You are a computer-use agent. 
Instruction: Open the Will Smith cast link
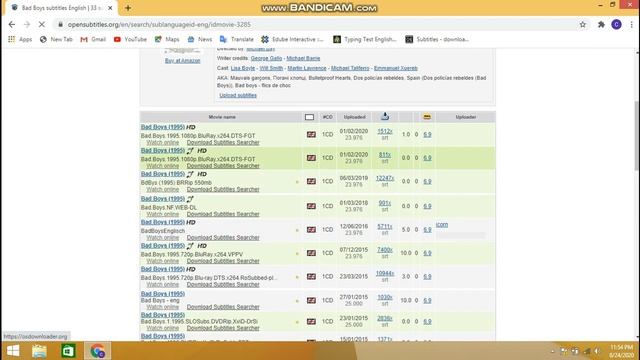(271, 68)
